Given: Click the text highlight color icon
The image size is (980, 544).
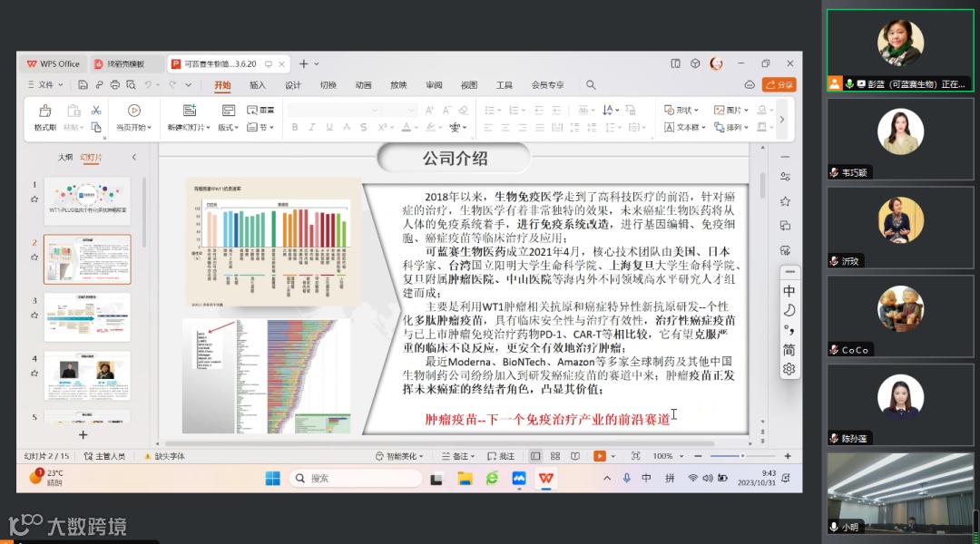Looking at the screenshot, I should (x=431, y=128).
